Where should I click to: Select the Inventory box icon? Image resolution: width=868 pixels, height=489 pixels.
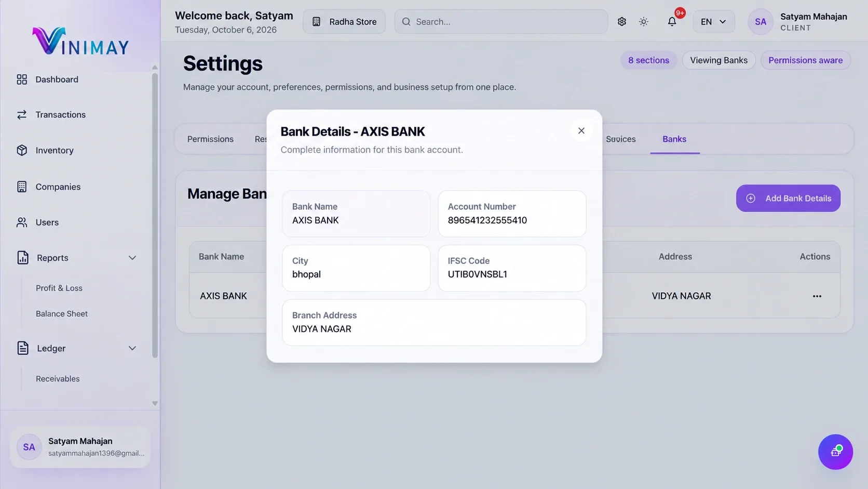[x=22, y=150]
